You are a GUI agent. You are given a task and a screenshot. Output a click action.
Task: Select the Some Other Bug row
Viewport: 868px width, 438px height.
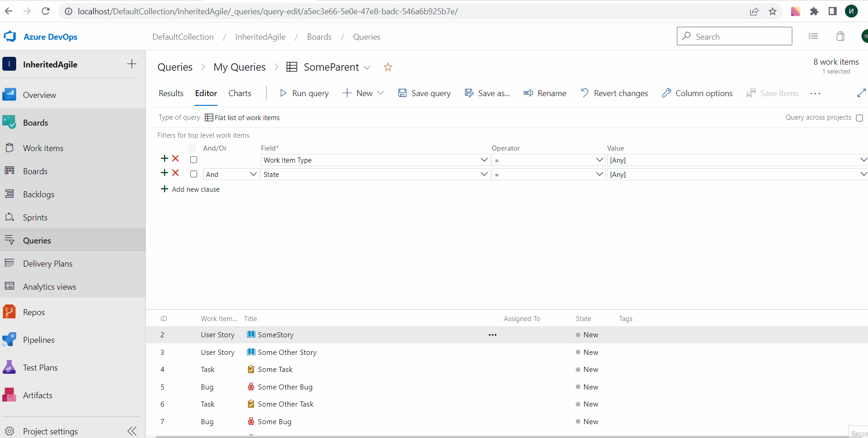click(507, 387)
